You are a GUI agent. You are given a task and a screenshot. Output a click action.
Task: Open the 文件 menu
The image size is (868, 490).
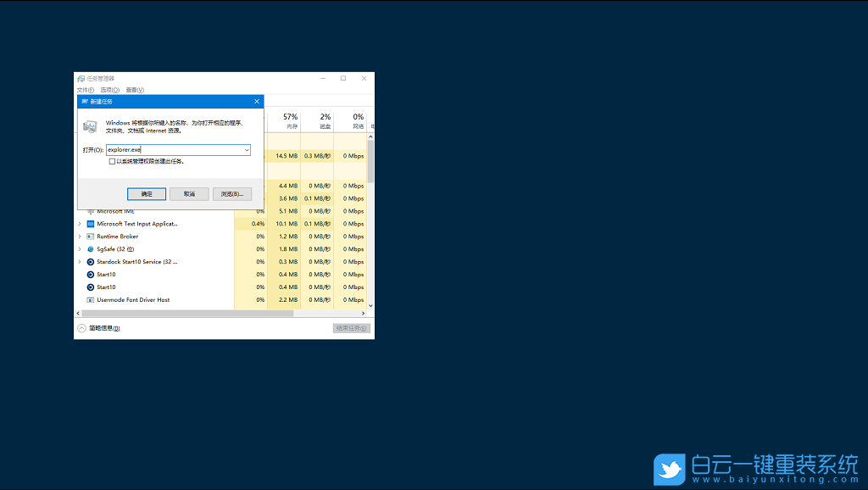(x=85, y=90)
